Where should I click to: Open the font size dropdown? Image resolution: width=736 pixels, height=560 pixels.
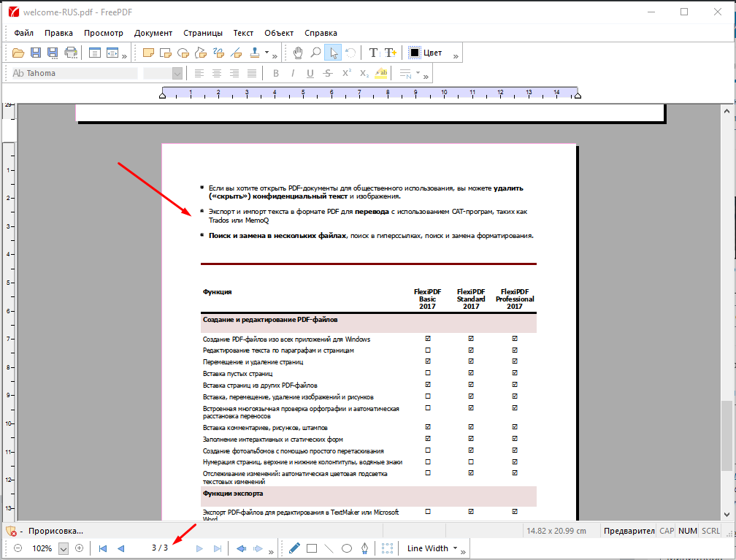[177, 73]
